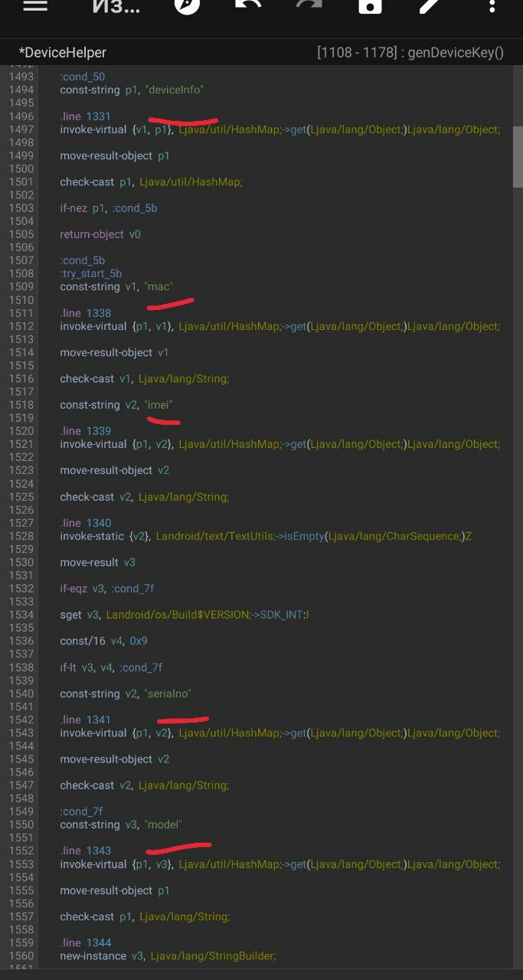Click the :cond_7f label on line 1549
Viewport: 523px width, 980px height.
(81, 811)
